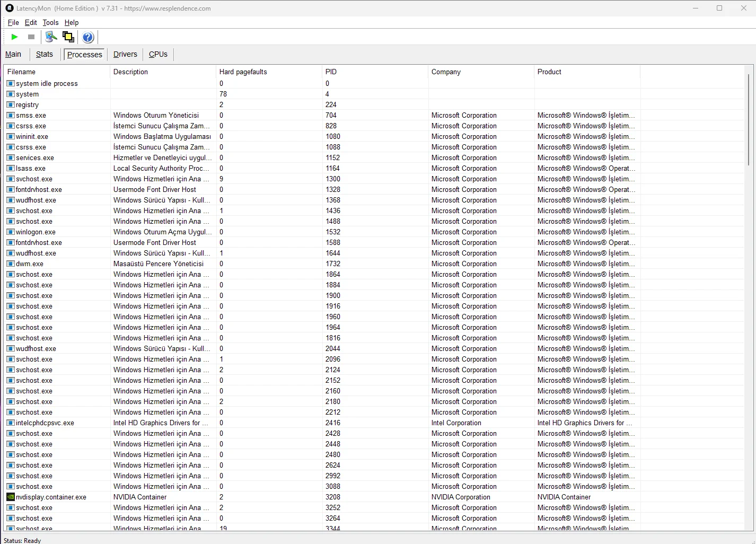Select the lsass.exe filename
This screenshot has width=756, height=544.
pos(31,168)
